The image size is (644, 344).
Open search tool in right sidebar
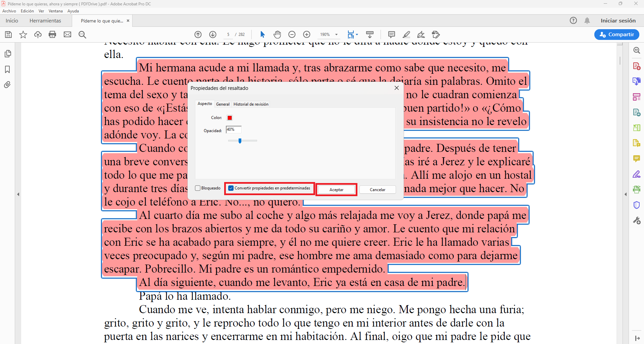637,51
